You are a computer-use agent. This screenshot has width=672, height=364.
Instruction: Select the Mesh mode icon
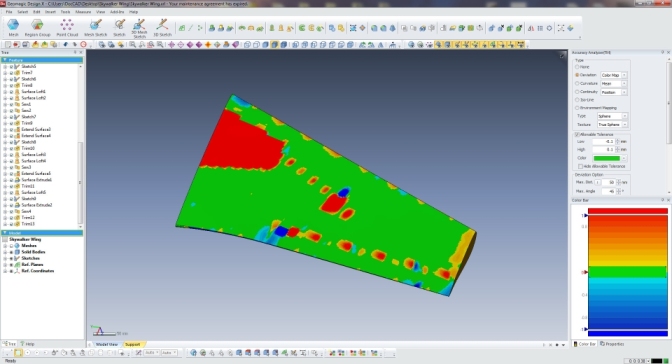13,25
